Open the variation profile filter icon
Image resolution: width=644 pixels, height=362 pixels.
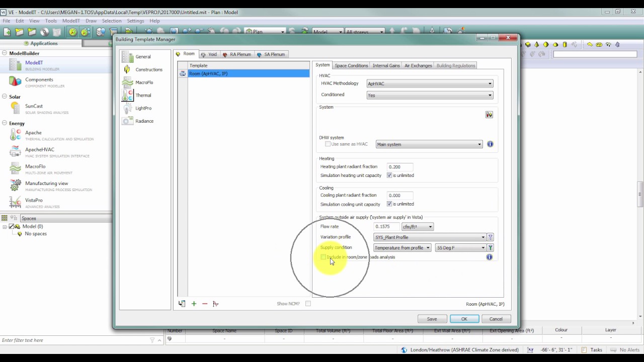coord(491,237)
